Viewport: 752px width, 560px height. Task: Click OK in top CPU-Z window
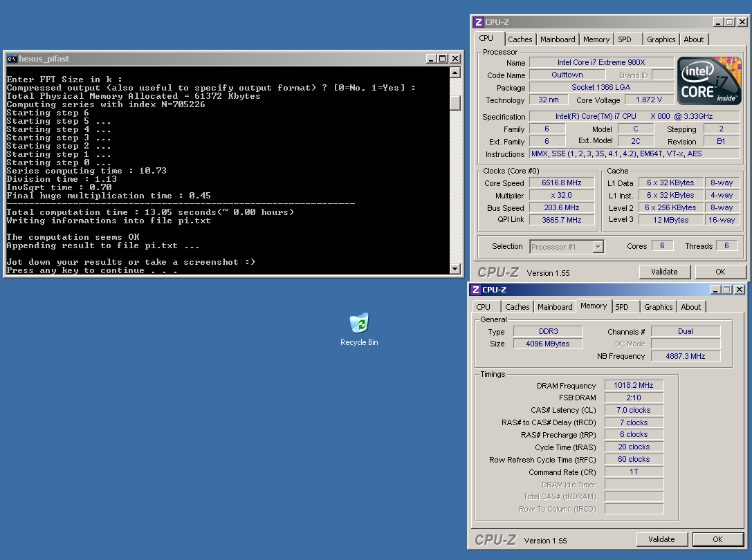point(720,272)
